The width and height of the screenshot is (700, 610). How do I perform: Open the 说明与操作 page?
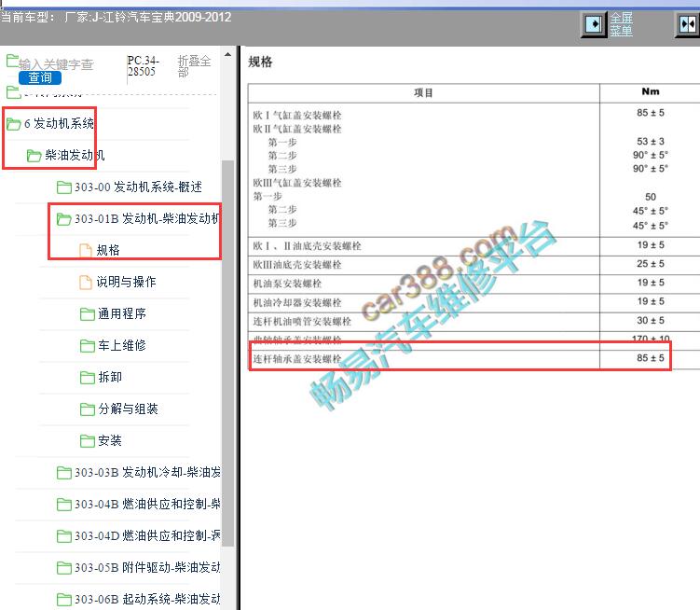coord(126,282)
